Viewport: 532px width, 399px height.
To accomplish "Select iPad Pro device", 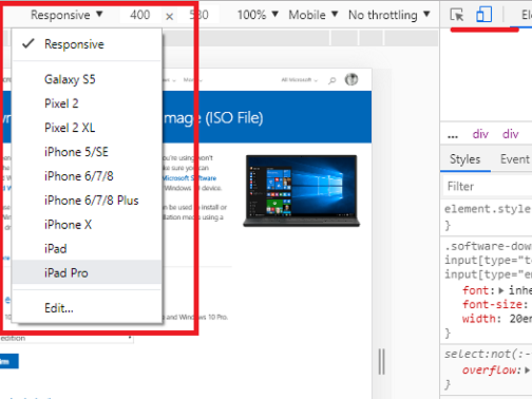I will coord(87,273).
